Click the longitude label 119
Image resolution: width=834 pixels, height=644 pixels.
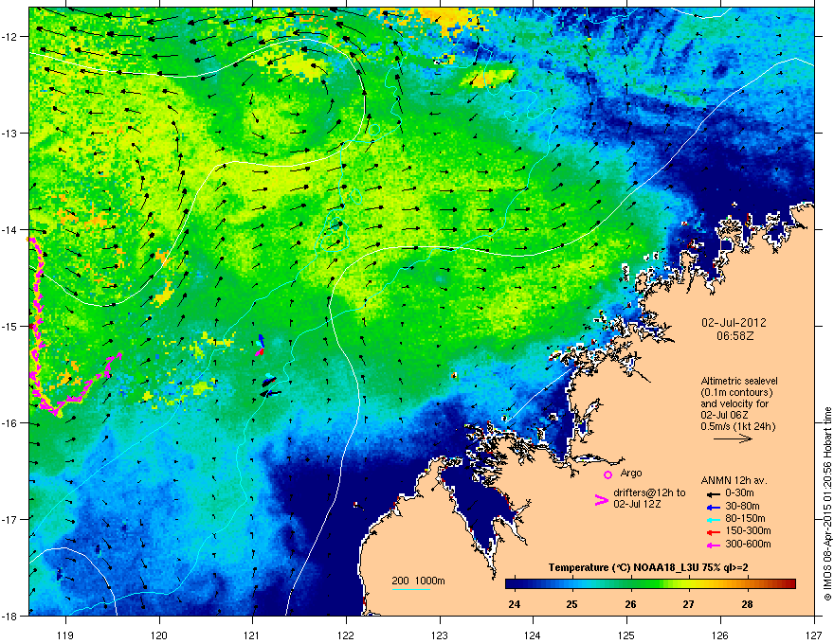point(65,635)
